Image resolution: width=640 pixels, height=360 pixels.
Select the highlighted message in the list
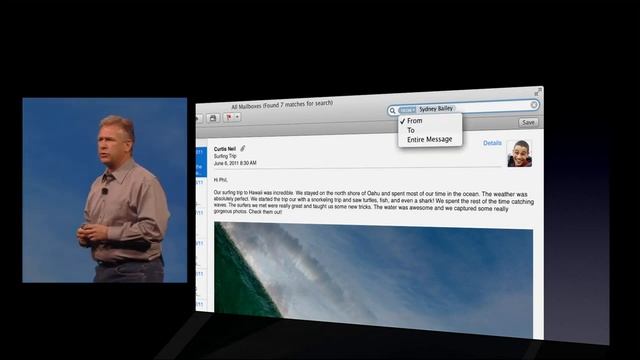pos(202,162)
